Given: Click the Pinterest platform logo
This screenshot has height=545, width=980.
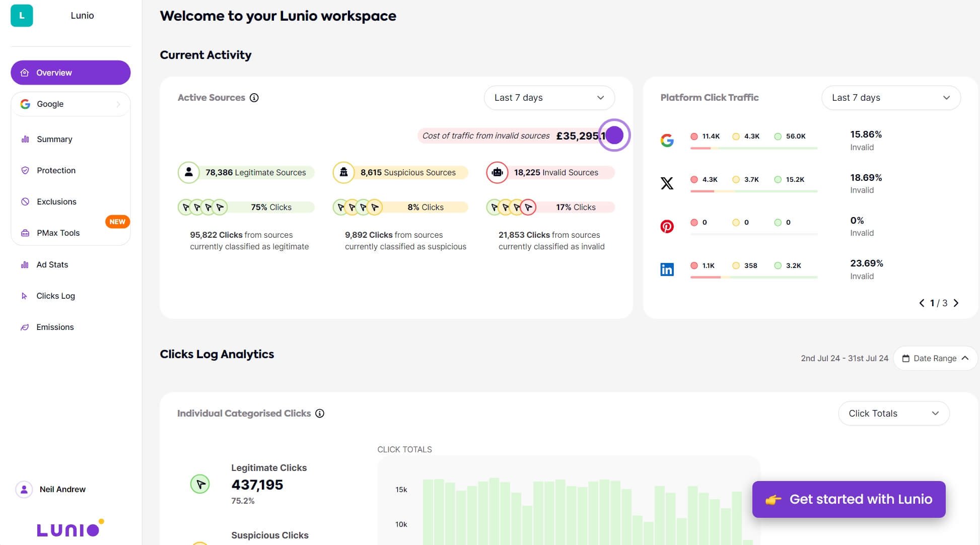Looking at the screenshot, I should [667, 226].
